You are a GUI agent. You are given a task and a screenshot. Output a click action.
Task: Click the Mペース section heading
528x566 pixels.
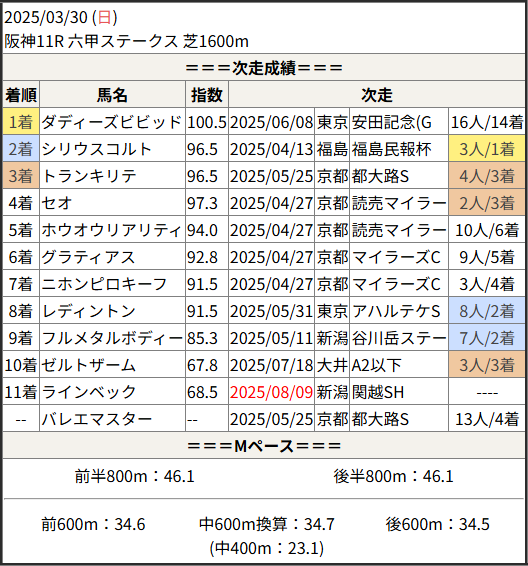(264, 446)
